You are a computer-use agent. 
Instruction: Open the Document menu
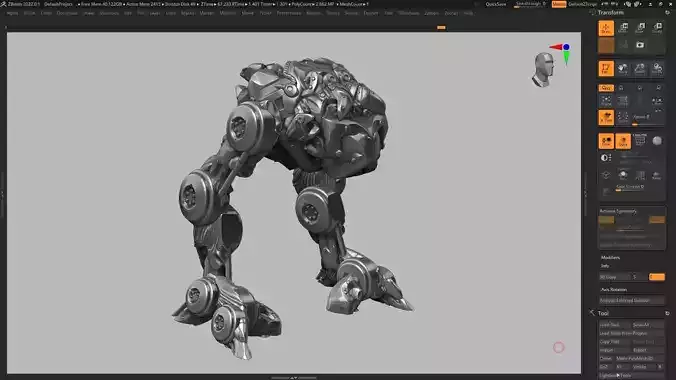coord(67,13)
